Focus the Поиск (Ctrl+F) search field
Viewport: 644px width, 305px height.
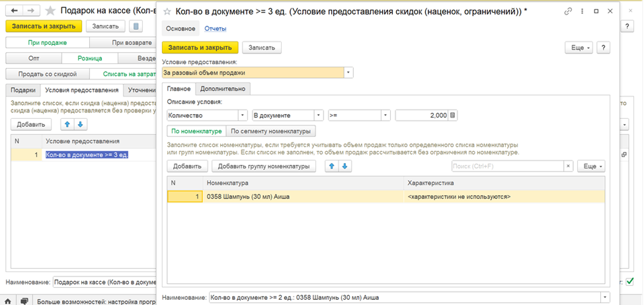click(x=508, y=166)
